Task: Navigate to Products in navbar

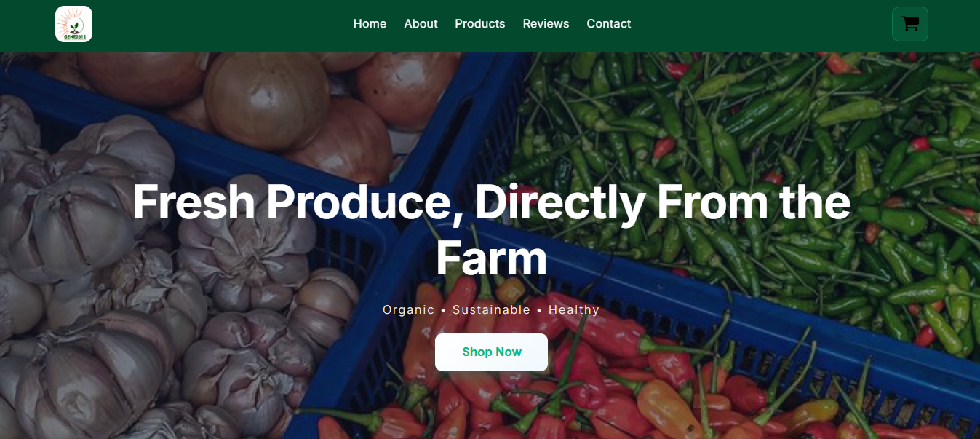Action: (x=479, y=24)
